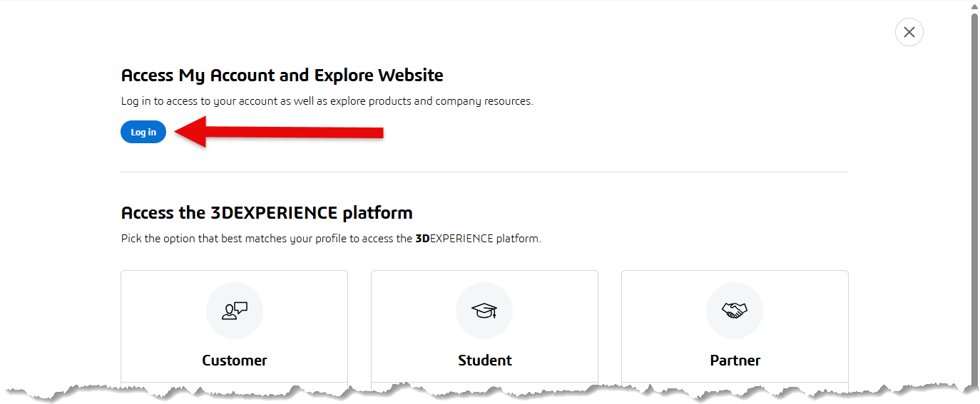
Task: Select the Customer profile label
Action: click(235, 360)
